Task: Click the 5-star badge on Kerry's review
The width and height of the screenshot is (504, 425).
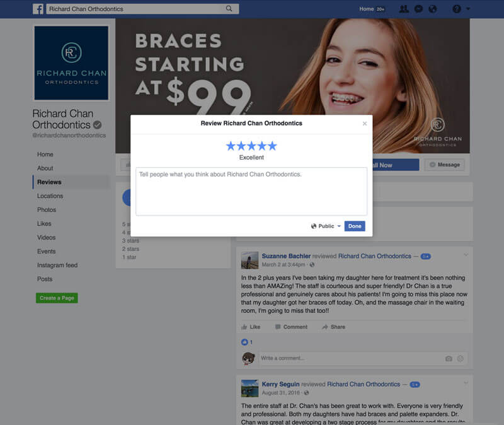Action: point(415,385)
